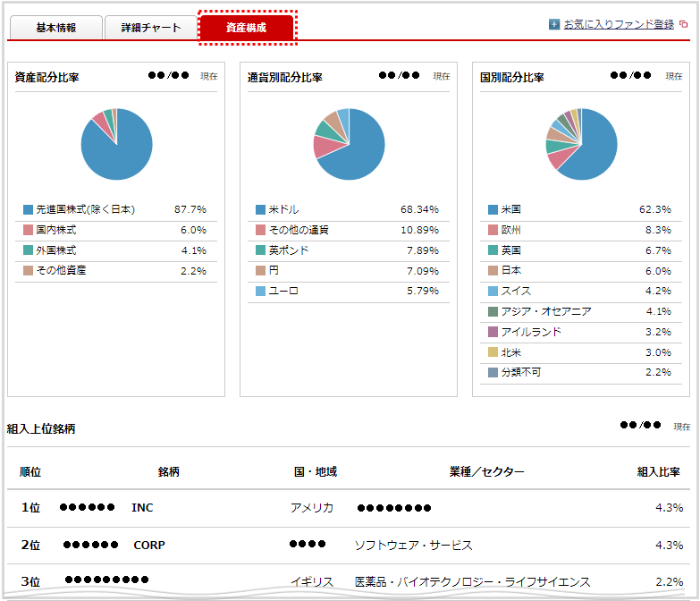Click the purple swatch for アイルランド

(493, 332)
